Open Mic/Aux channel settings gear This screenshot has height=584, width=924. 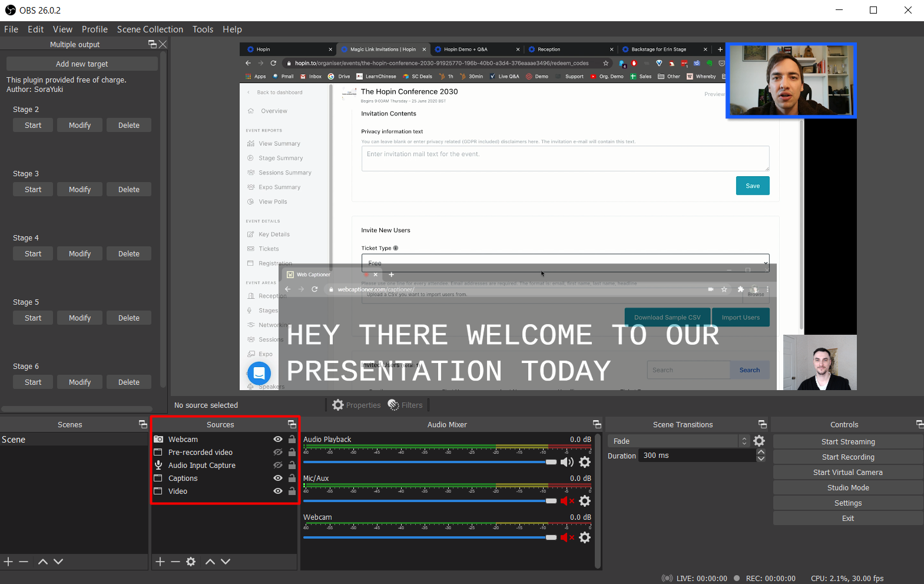pos(585,501)
